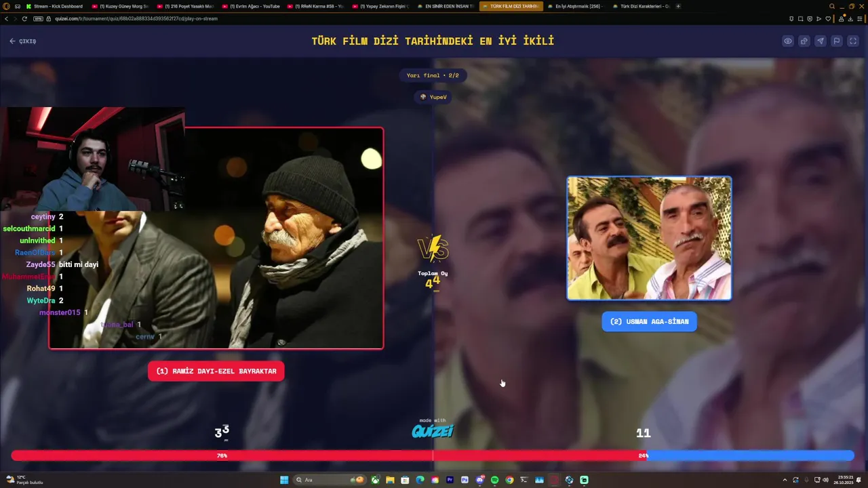Viewport: 868px width, 488px height.
Task: Click the snapshot icon in browser toolbar
Action: 800,18
